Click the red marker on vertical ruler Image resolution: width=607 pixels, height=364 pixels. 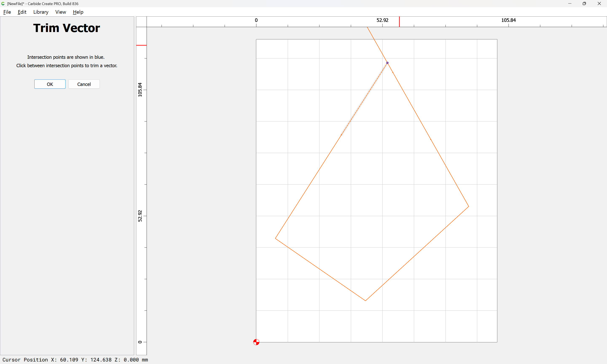point(141,45)
